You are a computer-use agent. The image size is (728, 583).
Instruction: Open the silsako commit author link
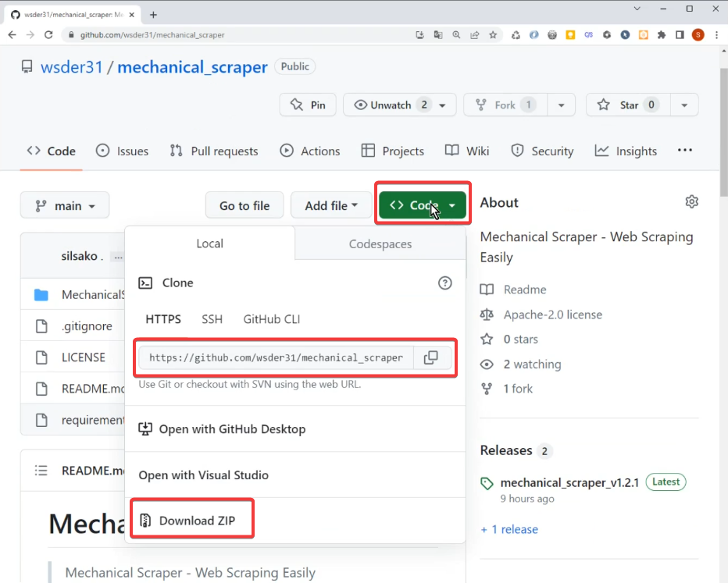pos(79,256)
